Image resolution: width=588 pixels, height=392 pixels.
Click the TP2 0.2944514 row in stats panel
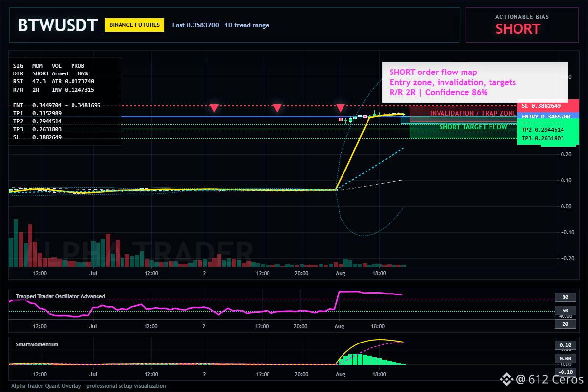(x=38, y=121)
